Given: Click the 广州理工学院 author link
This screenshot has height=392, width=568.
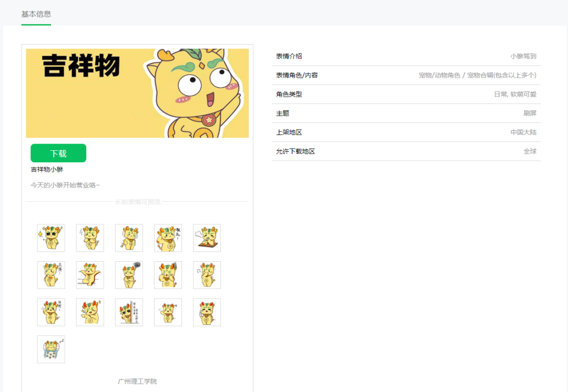Looking at the screenshot, I should 137,381.
